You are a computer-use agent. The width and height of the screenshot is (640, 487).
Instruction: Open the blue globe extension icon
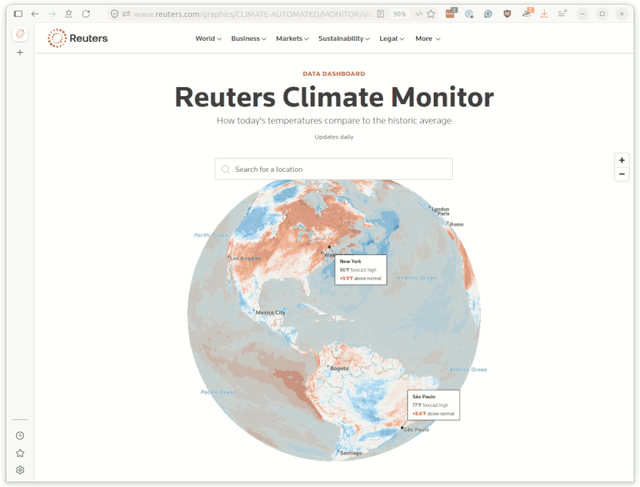(469, 14)
